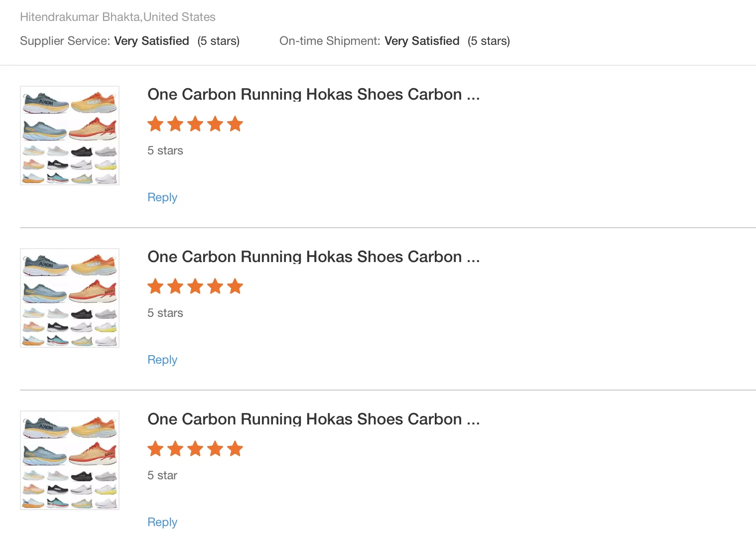Image resolution: width=756 pixels, height=546 pixels.
Task: Select the first star in the second review
Action: coord(155,286)
